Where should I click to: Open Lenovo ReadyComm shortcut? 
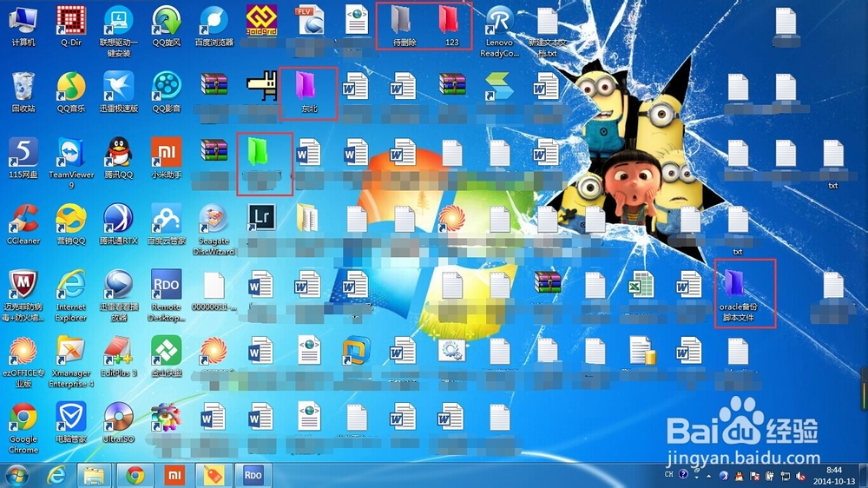point(499,31)
